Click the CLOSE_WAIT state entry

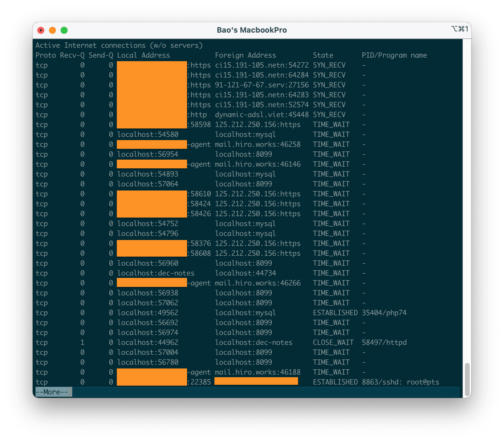click(x=333, y=343)
